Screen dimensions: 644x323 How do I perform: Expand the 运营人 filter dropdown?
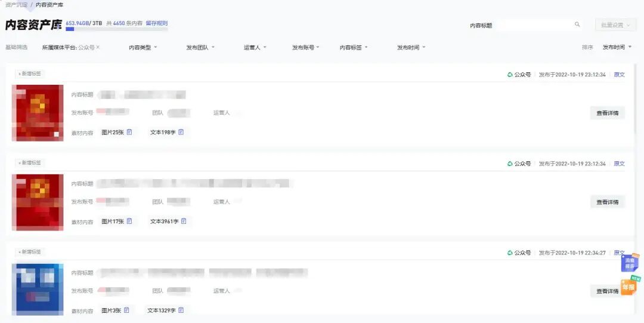click(x=255, y=47)
